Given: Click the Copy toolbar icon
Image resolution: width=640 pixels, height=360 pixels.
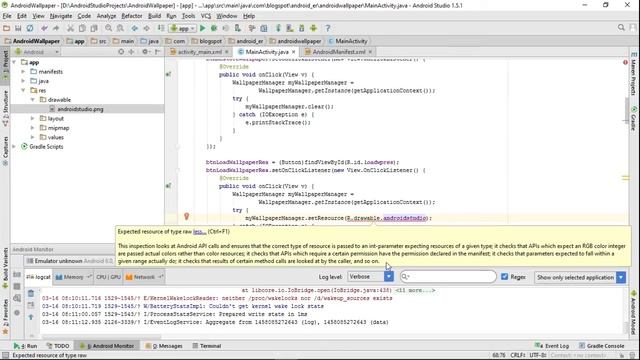Looking at the screenshot, I should [x=82, y=28].
